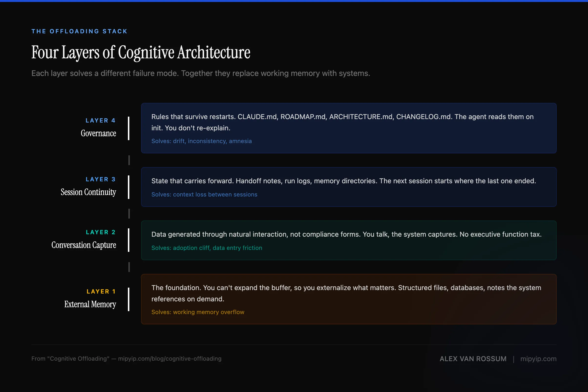This screenshot has height=392, width=588.
Task: Click the Session Continuity description card
Action: tap(349, 187)
